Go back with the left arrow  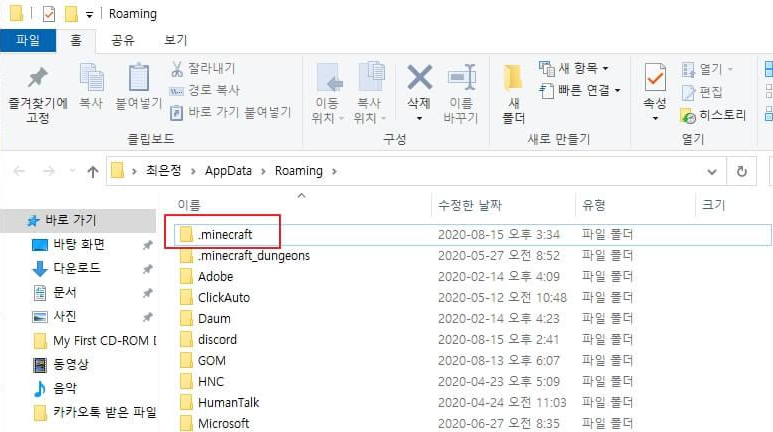pyautogui.click(x=20, y=171)
